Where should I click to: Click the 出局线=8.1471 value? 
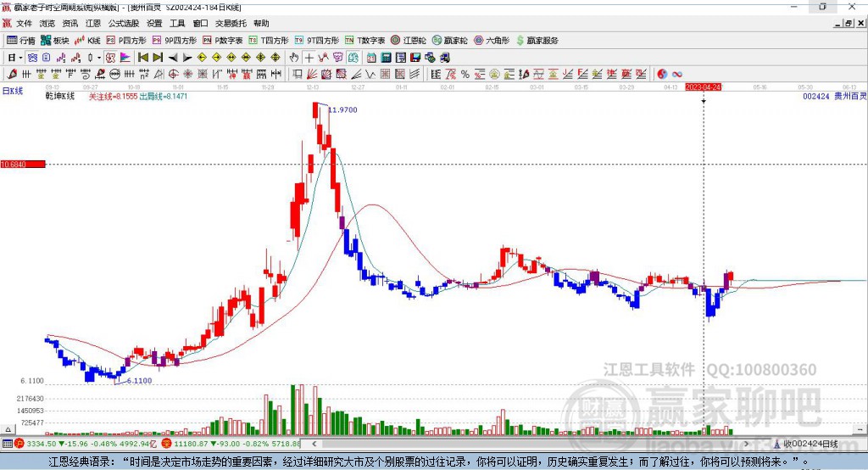(x=164, y=97)
